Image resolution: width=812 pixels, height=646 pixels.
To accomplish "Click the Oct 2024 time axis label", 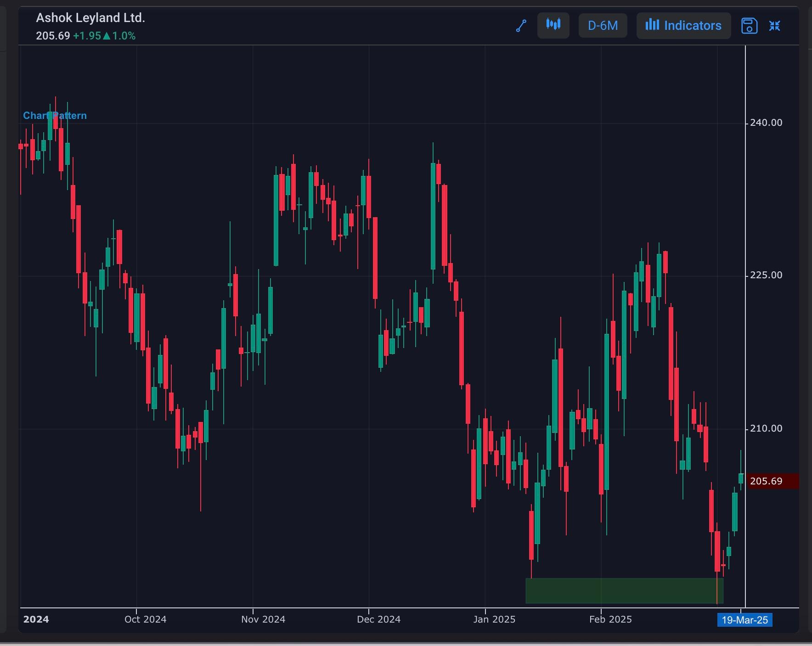I will coord(145,619).
